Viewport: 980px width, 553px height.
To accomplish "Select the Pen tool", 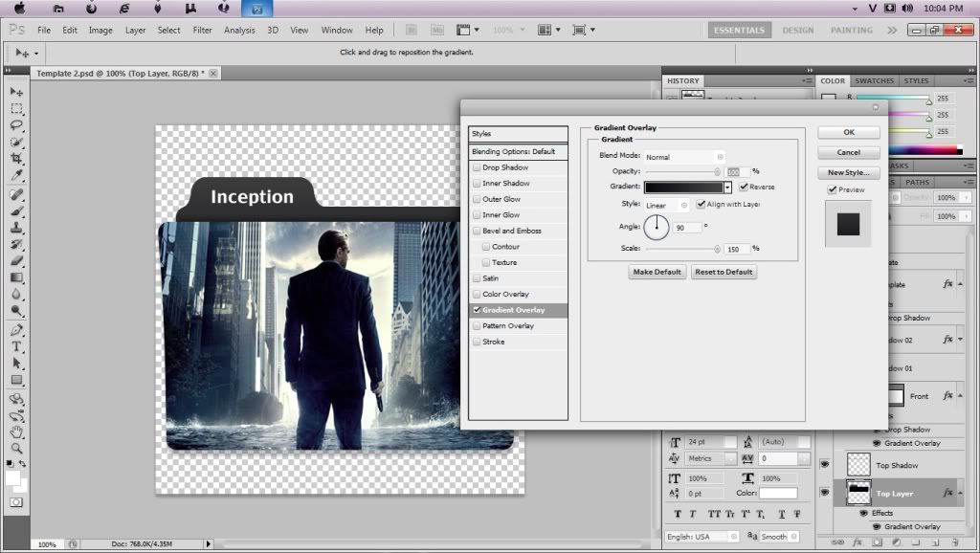I will click(x=16, y=330).
